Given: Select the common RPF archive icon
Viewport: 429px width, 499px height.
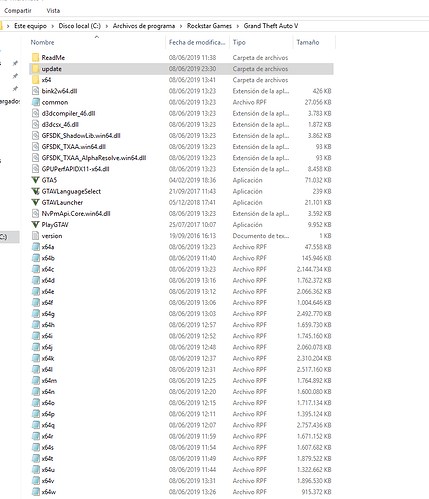Looking at the screenshot, I should pos(36,102).
